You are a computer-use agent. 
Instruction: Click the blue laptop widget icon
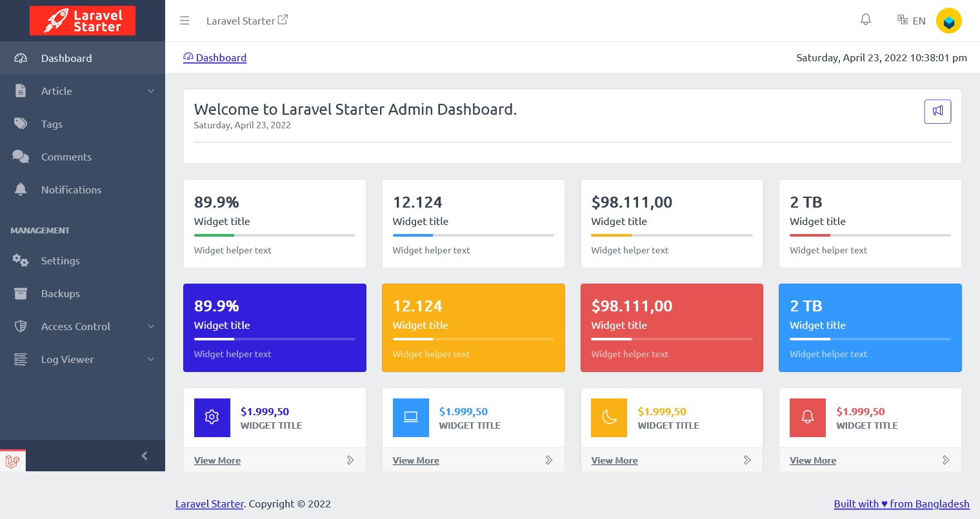tap(411, 417)
